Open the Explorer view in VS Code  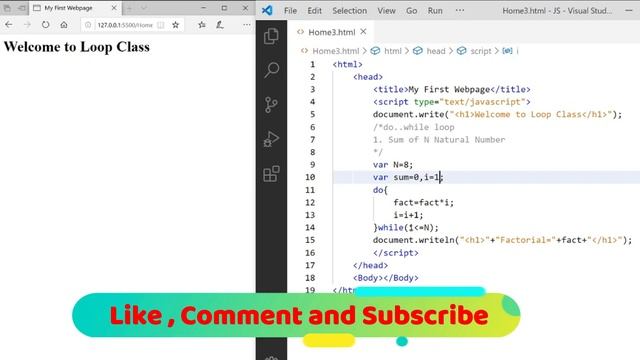click(x=271, y=36)
